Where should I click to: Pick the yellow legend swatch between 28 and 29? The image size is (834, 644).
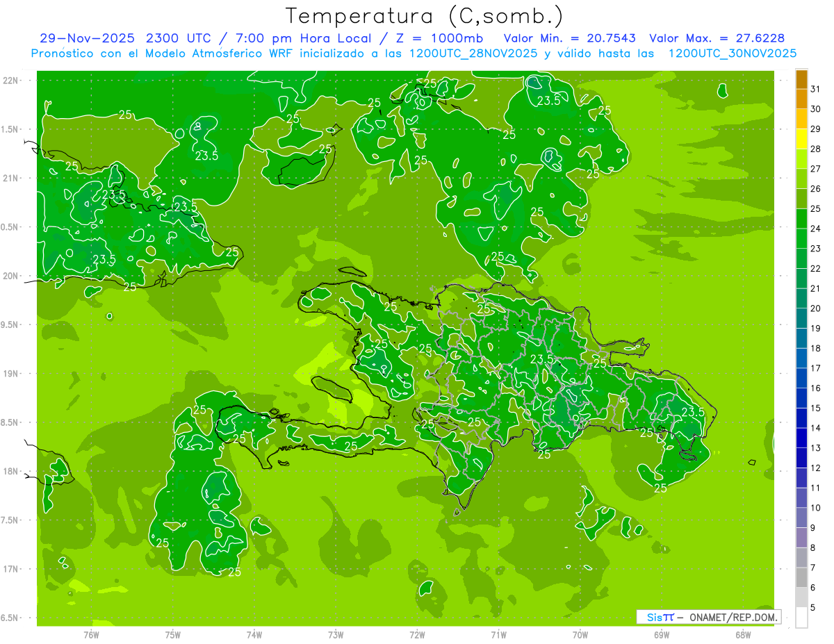(x=801, y=139)
